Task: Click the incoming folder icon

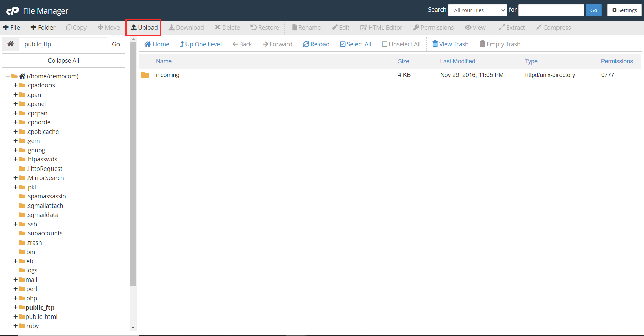Action: pyautogui.click(x=145, y=75)
